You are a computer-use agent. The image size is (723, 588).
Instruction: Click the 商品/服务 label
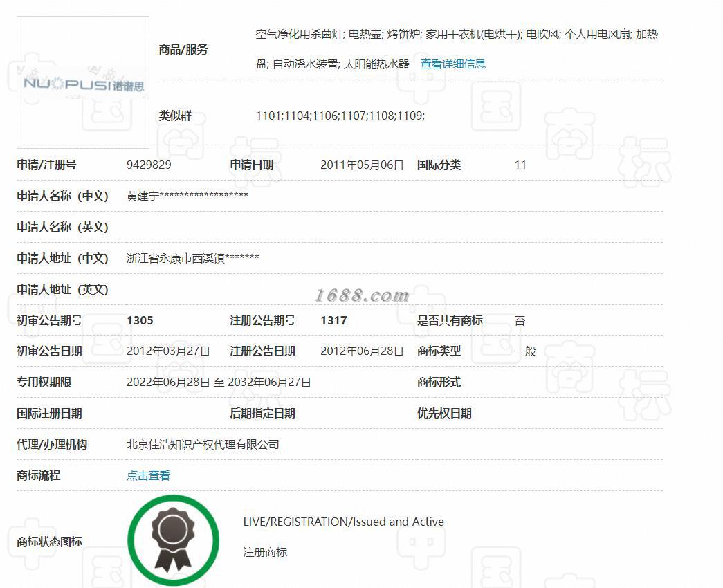coord(183,49)
